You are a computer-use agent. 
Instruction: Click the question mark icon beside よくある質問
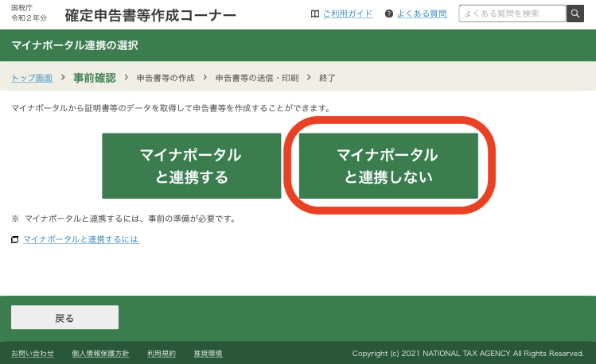tap(388, 14)
